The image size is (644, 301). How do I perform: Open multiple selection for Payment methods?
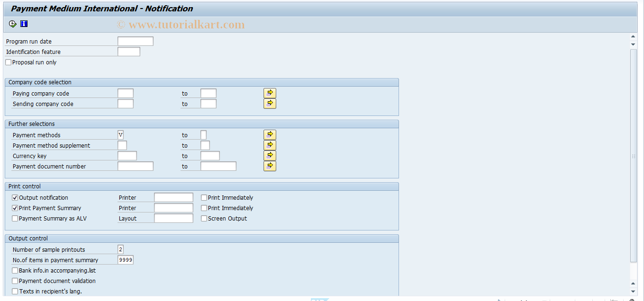click(x=270, y=135)
